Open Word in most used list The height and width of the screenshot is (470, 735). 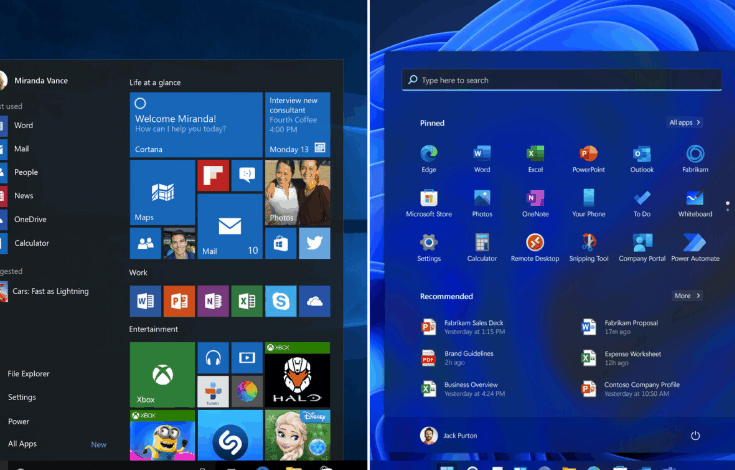pyautogui.click(x=17, y=126)
